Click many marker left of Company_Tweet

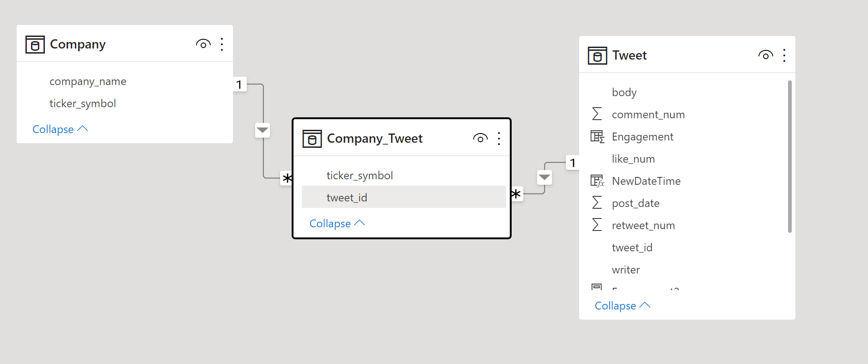(287, 178)
